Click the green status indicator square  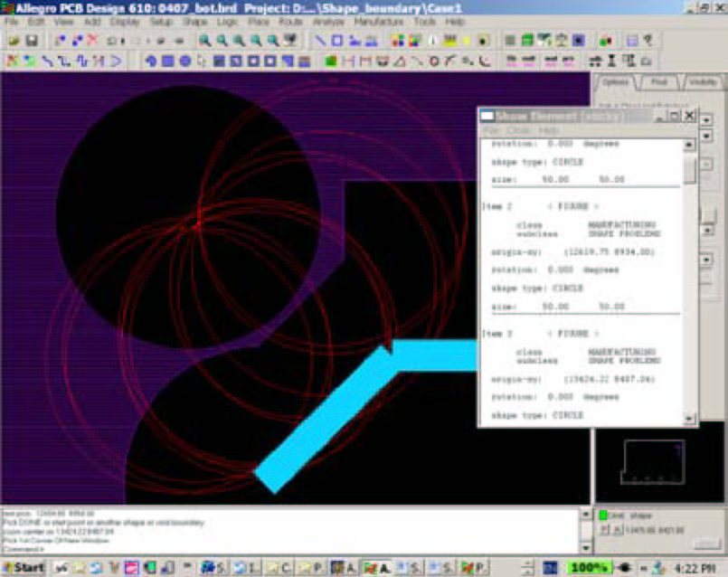coord(603,515)
